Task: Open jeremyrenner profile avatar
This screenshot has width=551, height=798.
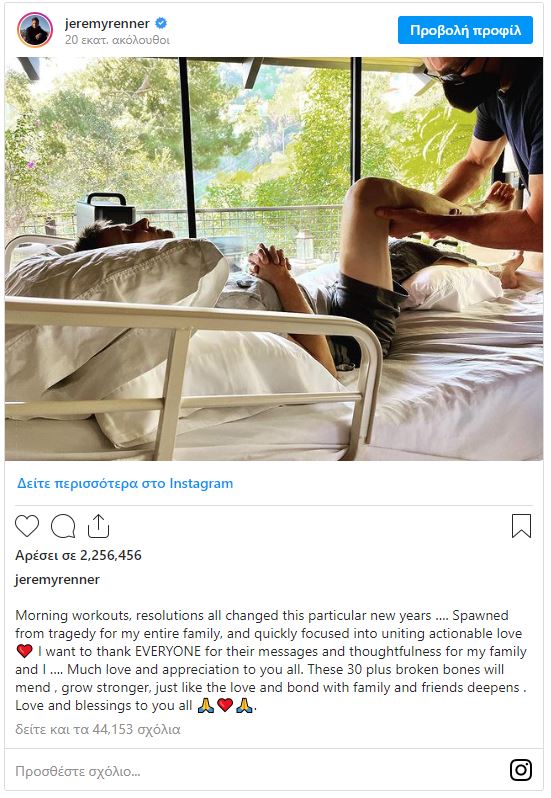Action: (35, 30)
